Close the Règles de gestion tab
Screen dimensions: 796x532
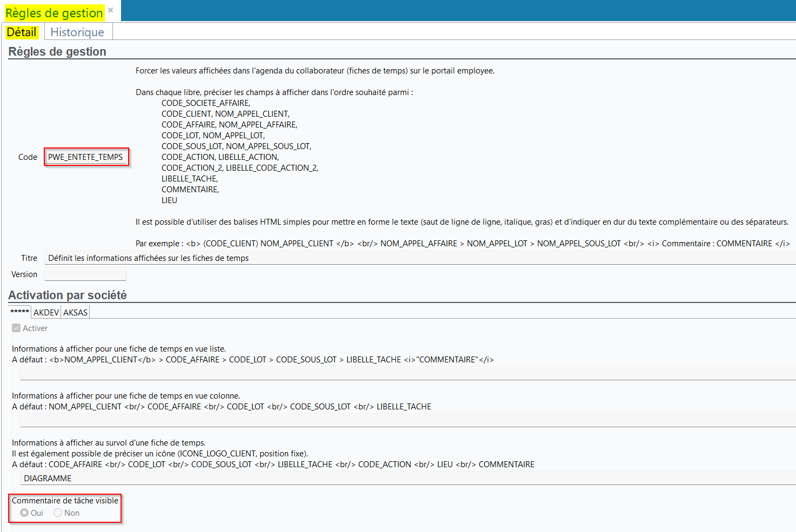pyautogui.click(x=110, y=10)
